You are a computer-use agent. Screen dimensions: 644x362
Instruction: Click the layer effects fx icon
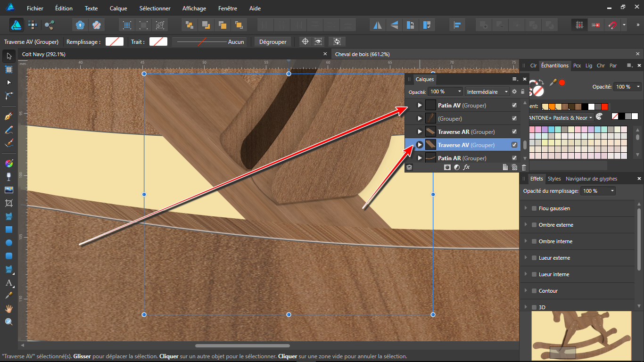pyautogui.click(x=466, y=167)
